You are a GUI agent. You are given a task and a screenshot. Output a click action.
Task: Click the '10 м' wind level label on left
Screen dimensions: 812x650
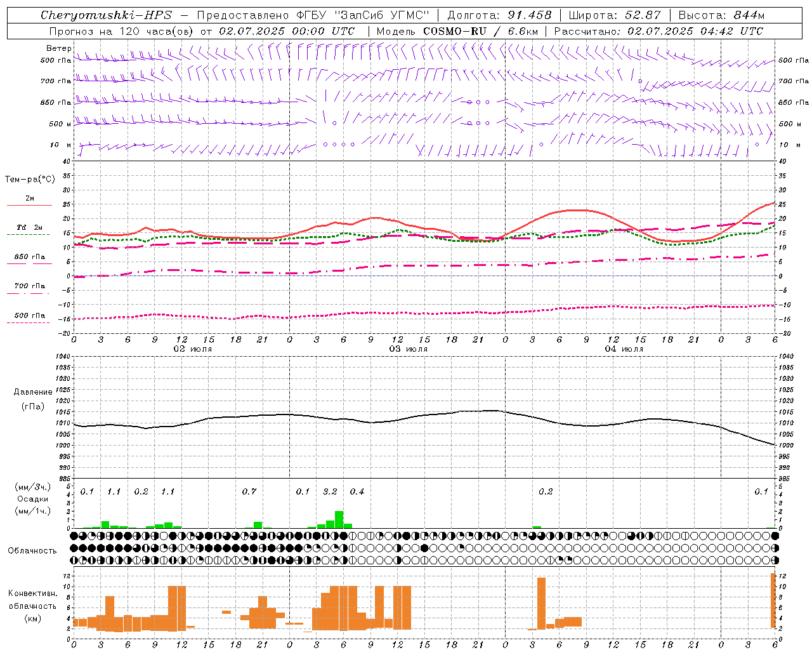[x=60, y=145]
